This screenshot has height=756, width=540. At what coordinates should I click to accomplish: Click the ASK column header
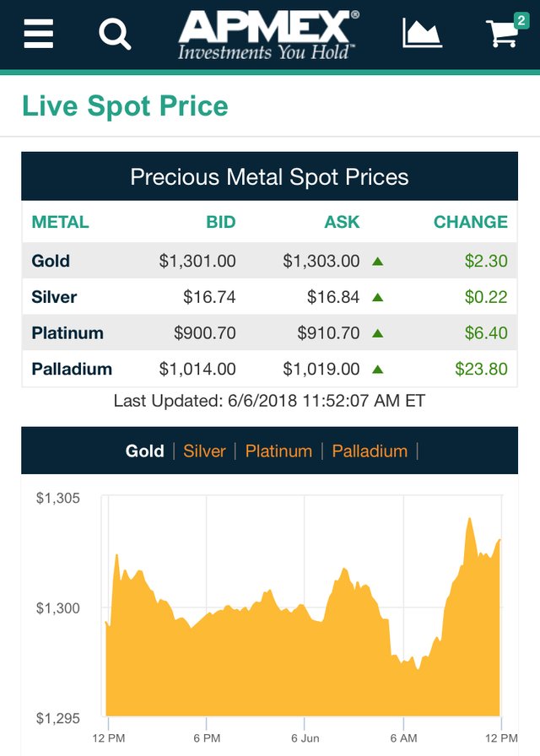click(342, 223)
